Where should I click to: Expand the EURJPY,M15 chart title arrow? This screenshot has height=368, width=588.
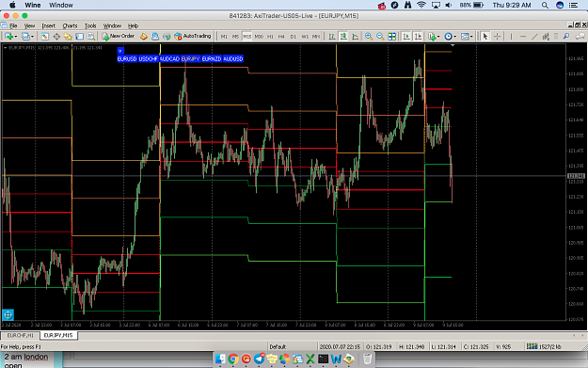pos(5,48)
